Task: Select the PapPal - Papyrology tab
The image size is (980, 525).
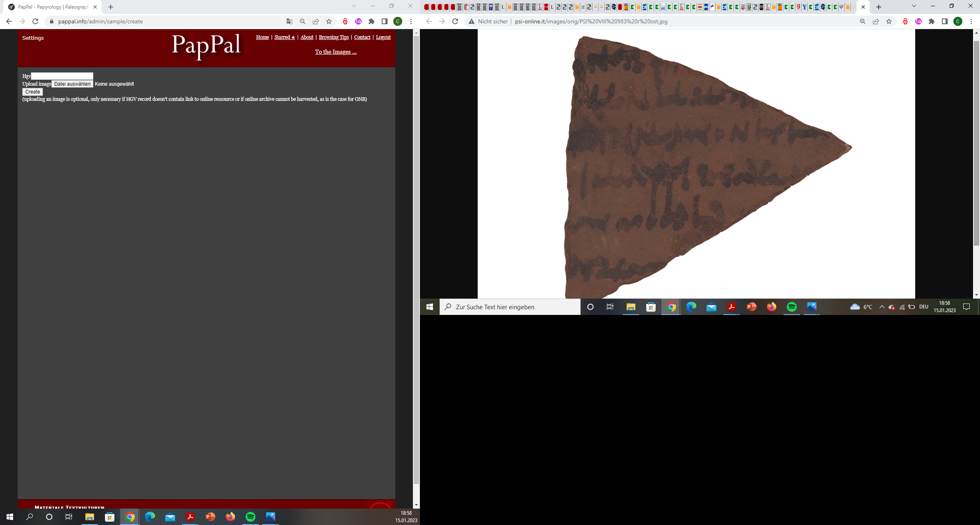Action: click(52, 7)
